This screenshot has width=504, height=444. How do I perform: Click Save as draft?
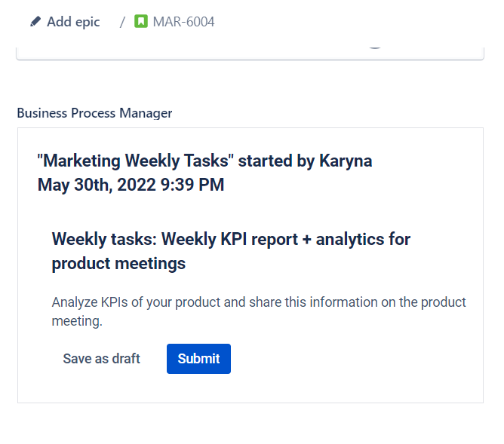(101, 359)
